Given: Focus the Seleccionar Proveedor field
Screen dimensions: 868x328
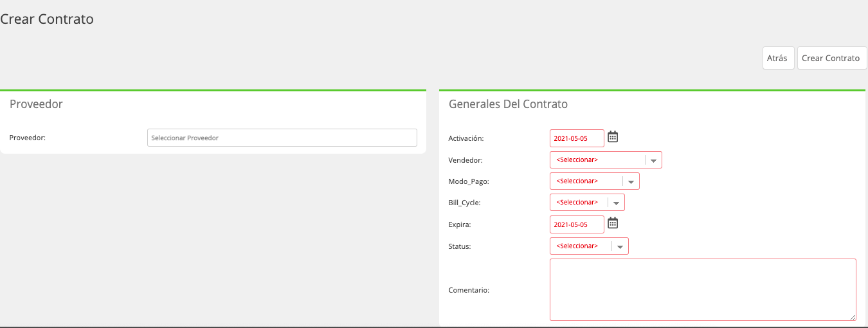Looking at the screenshot, I should (x=282, y=138).
